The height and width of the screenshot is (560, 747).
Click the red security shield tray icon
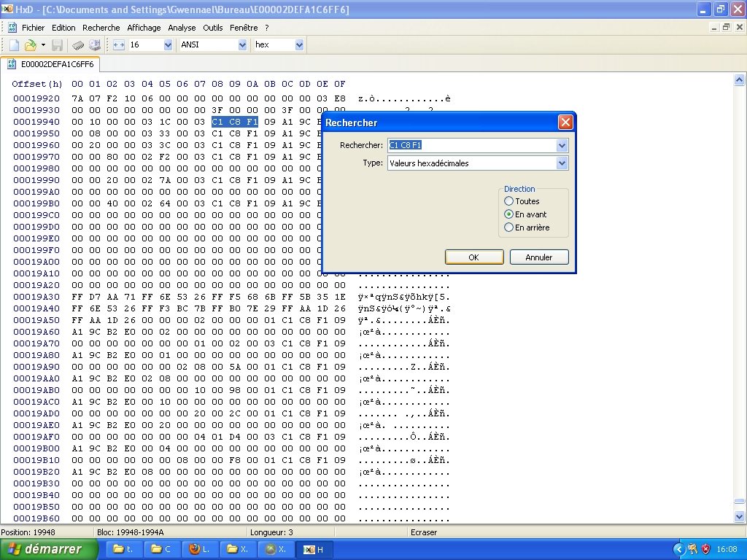[x=705, y=550]
